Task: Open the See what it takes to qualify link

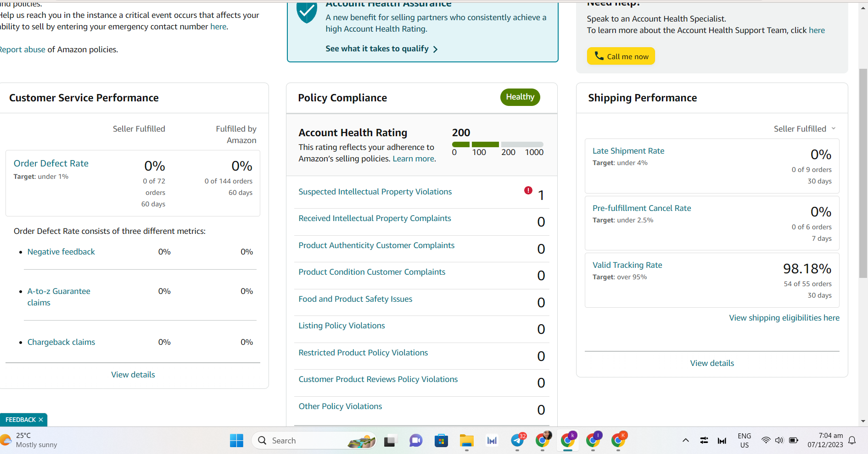Action: tap(381, 49)
